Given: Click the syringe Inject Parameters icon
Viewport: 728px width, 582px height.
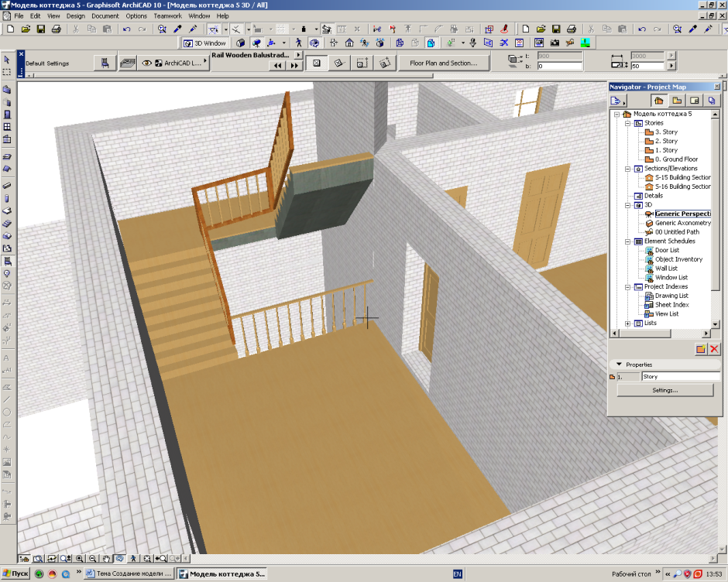Looking at the screenshot, I should click(193, 29).
